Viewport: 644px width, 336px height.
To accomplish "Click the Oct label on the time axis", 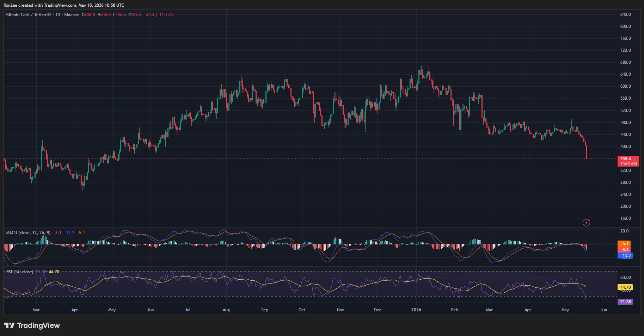I will coord(302,310).
